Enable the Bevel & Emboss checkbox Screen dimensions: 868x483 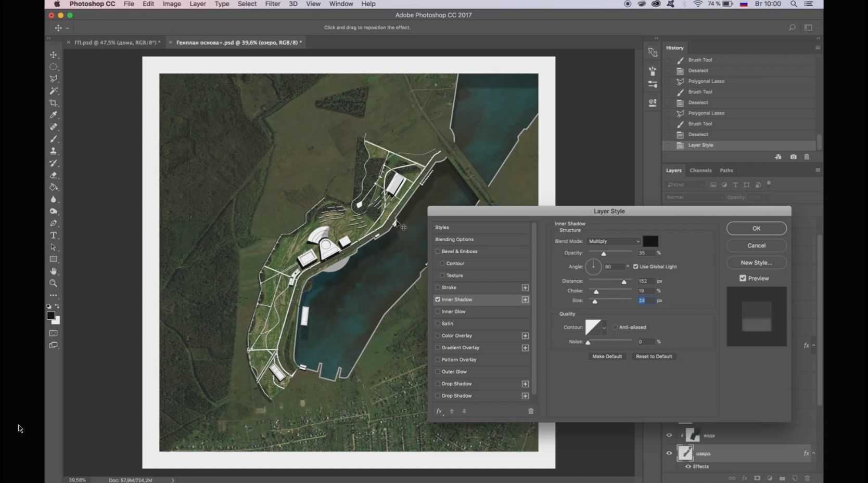(x=438, y=252)
